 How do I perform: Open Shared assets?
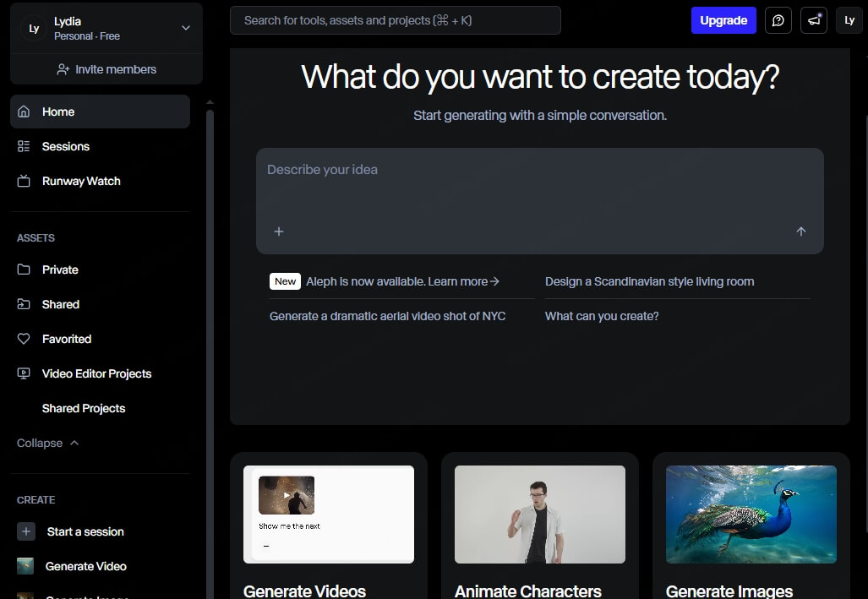[101, 304]
